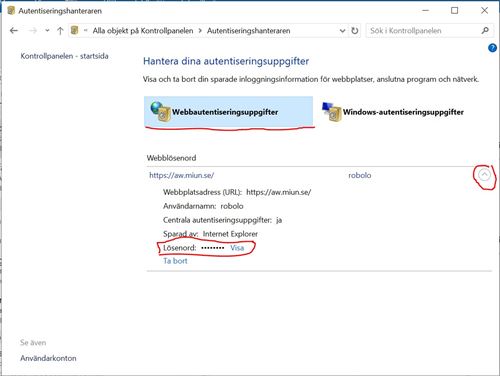500x376 pixels.
Task: Switch to Windows-autentiseringsuppgifter tab
Action: [x=393, y=112]
